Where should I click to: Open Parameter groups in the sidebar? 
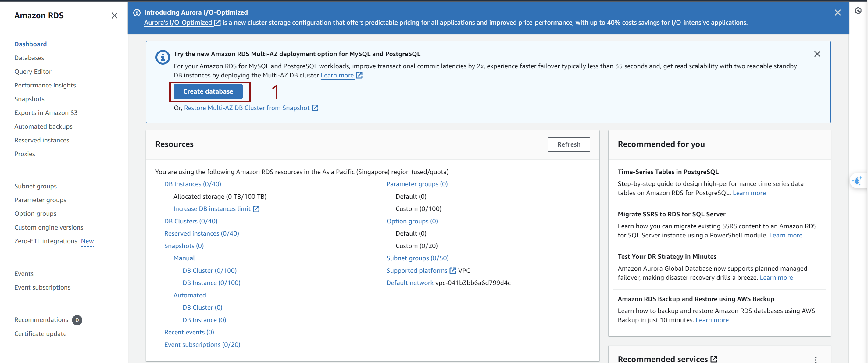click(x=40, y=200)
